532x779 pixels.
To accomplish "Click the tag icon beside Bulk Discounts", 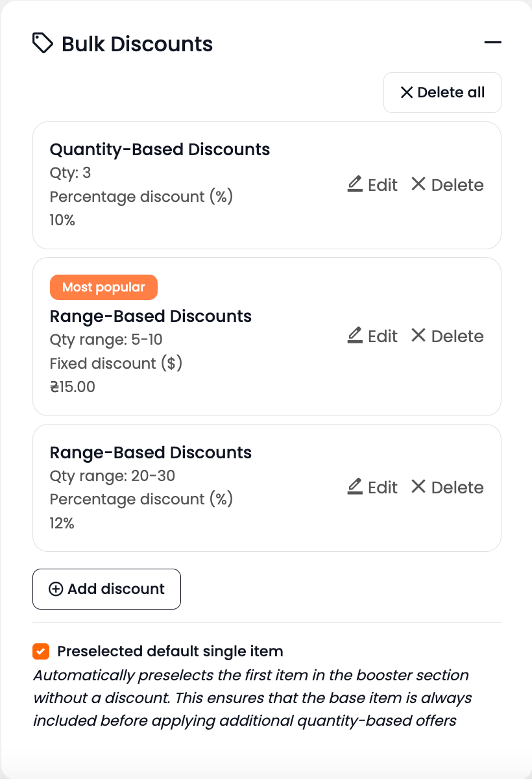I will click(43, 43).
